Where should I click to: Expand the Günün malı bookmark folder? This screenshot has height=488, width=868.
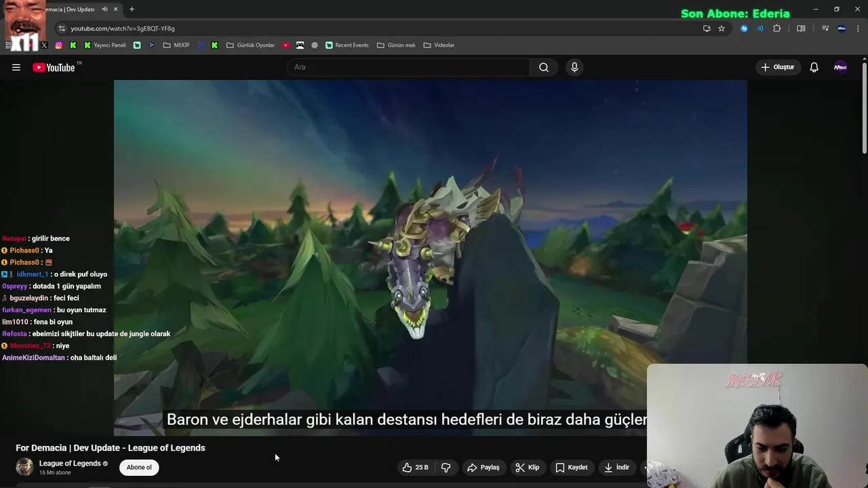pyautogui.click(x=396, y=45)
